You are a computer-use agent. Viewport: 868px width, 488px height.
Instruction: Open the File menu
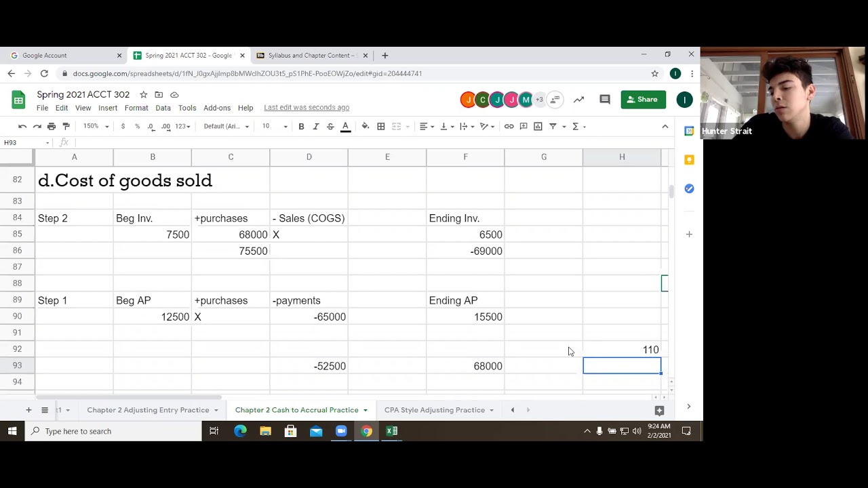(42, 108)
